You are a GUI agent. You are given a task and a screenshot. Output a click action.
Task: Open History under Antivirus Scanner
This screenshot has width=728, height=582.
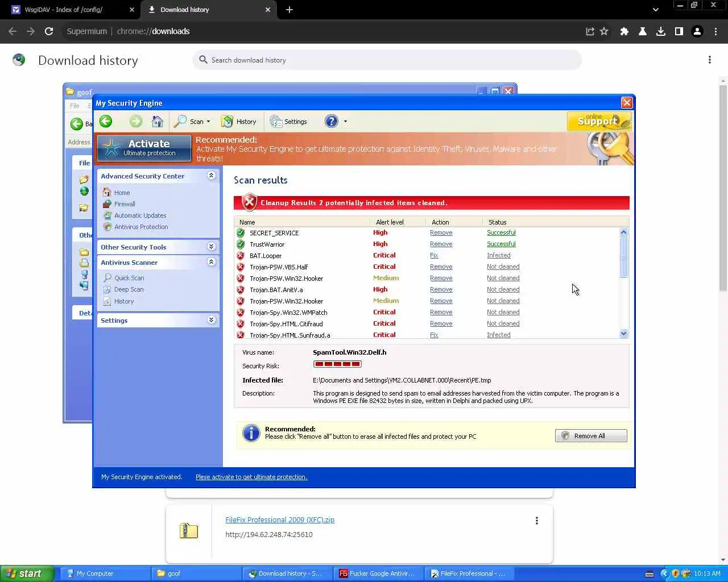click(x=124, y=301)
